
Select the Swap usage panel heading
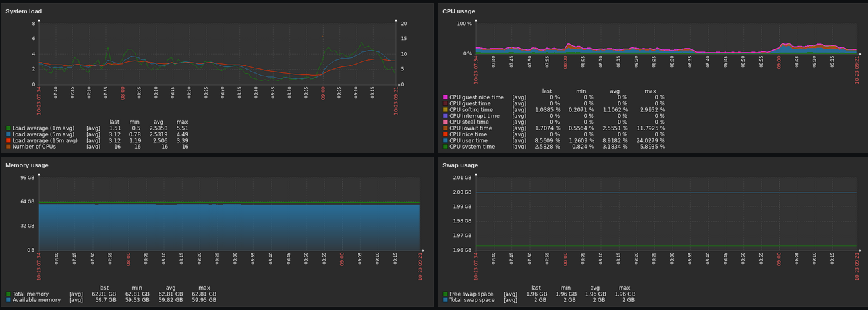click(x=460, y=165)
